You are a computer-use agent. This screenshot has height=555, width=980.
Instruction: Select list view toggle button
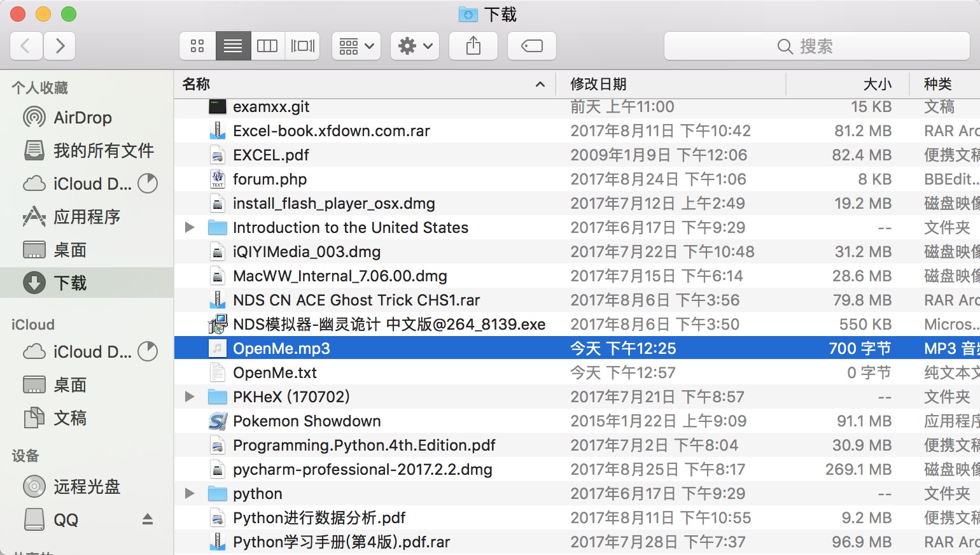pos(233,46)
